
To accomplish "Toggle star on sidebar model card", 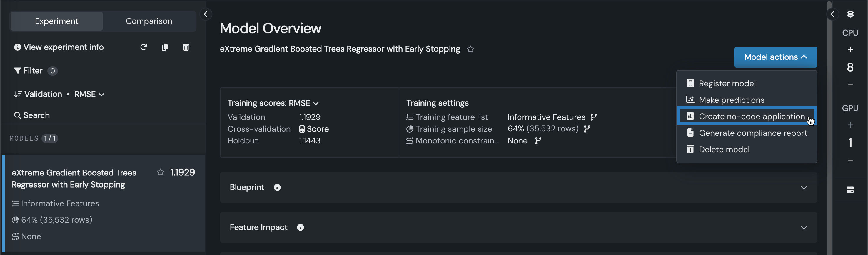I will click(161, 172).
